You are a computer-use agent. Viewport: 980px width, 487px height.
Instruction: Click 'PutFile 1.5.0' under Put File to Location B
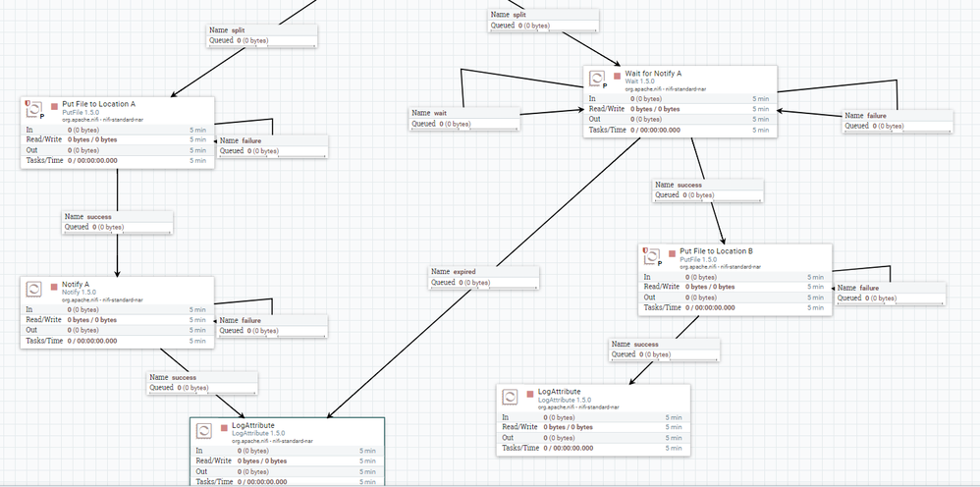(698, 259)
